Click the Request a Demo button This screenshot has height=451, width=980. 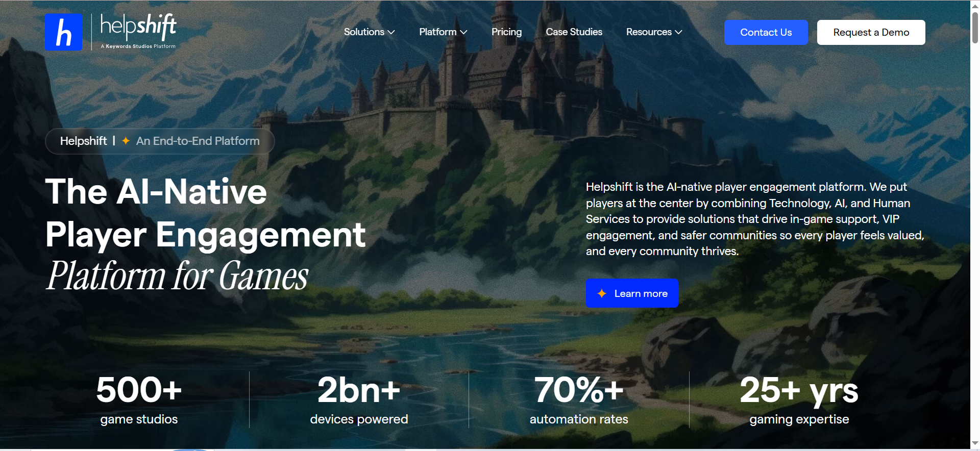pyautogui.click(x=871, y=32)
